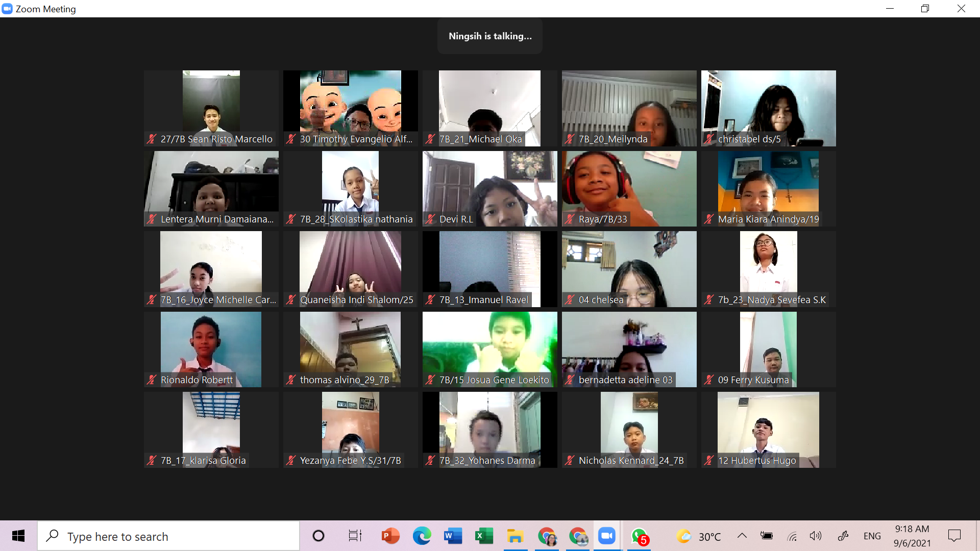Screen dimensions: 980x551
Task: Select Quaneisha Indi Shalom/25 video tile
Action: tap(351, 269)
